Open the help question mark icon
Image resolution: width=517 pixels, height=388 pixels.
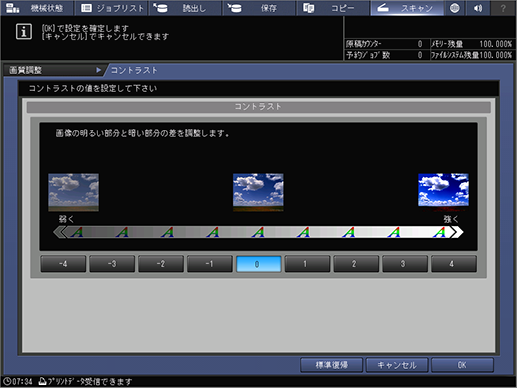[503, 8]
